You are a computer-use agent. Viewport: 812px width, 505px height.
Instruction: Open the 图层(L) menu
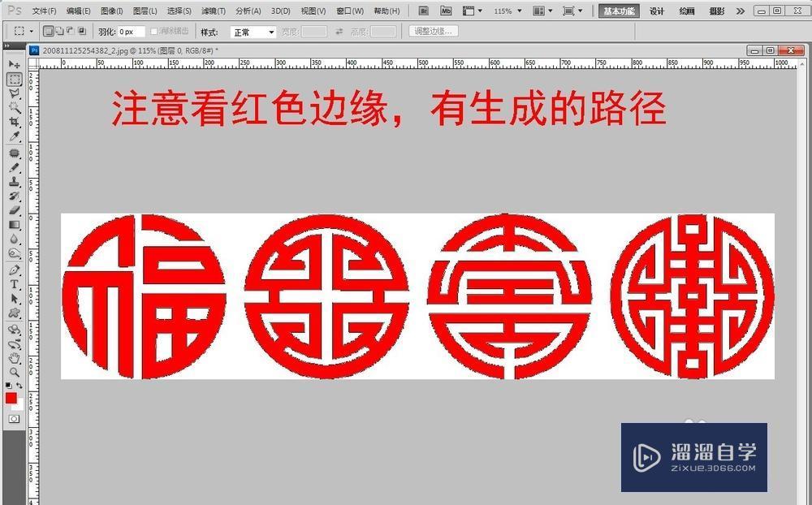pyautogui.click(x=145, y=11)
